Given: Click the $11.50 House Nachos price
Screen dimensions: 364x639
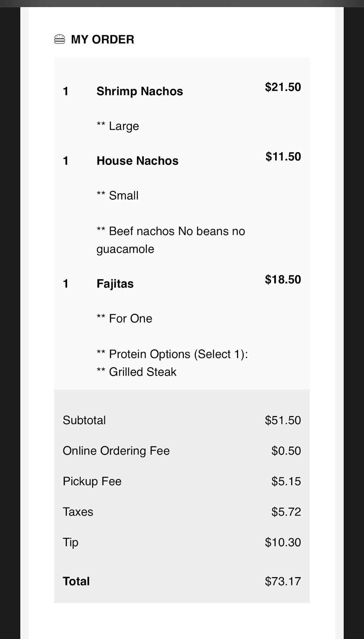Looking at the screenshot, I should [x=283, y=157].
